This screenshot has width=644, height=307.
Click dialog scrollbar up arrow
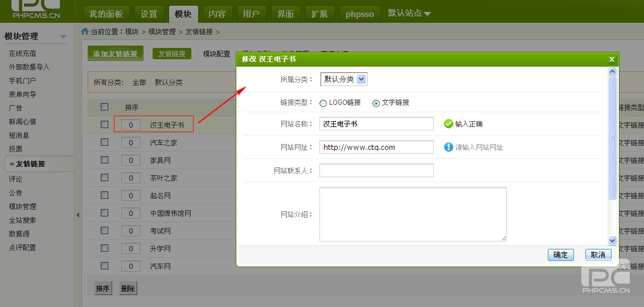click(x=613, y=72)
